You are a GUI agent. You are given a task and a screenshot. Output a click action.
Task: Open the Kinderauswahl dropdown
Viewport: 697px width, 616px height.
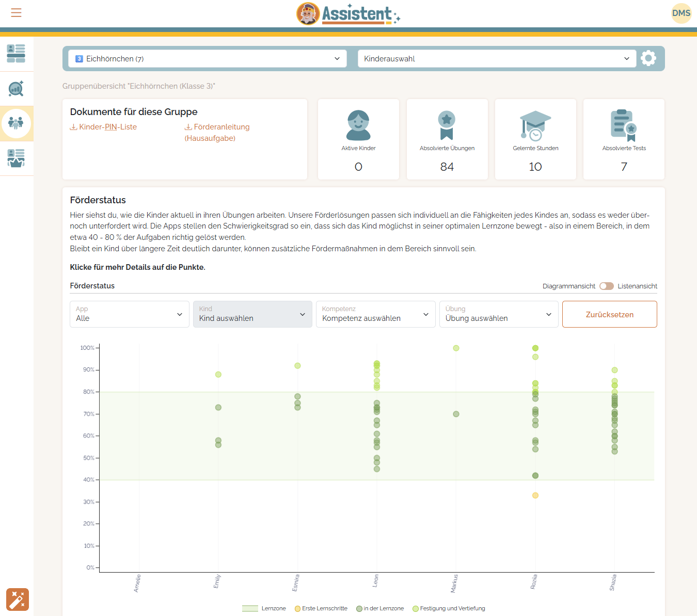(x=496, y=59)
